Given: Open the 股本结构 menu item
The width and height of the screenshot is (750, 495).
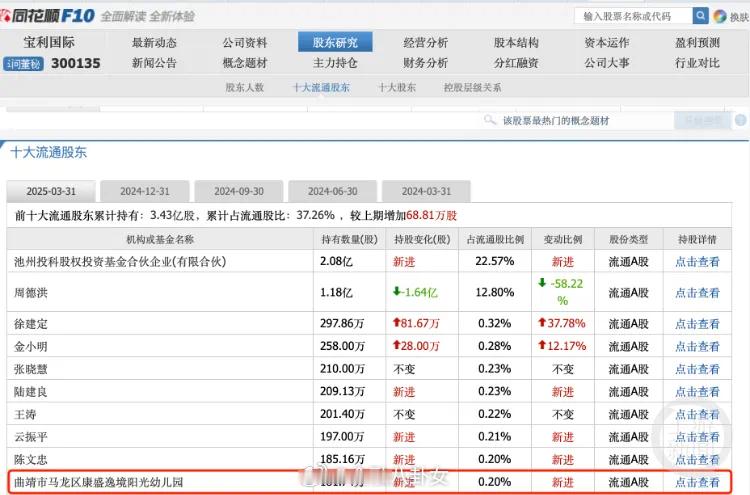Looking at the screenshot, I should 516,43.
